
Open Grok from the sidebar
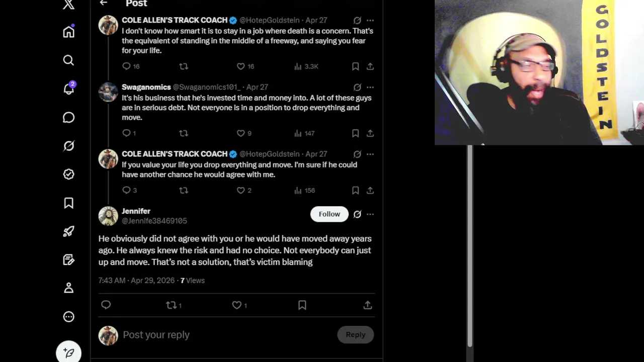point(68,146)
